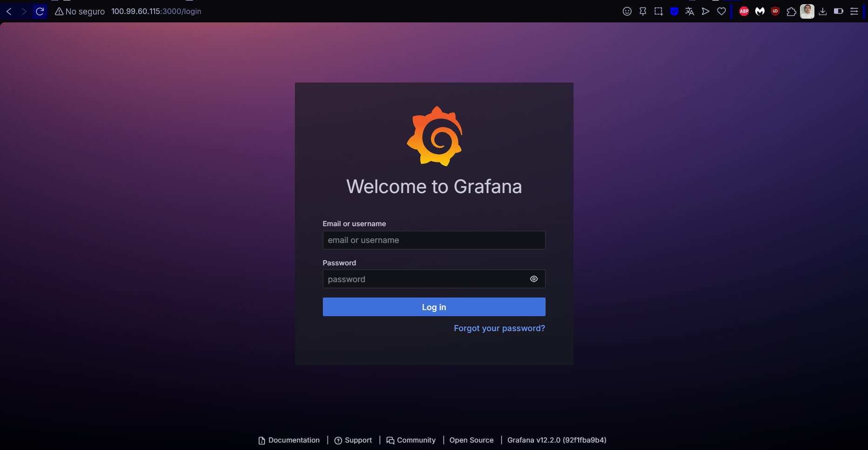Click the translate page icon
The image size is (868, 450).
point(690,11)
